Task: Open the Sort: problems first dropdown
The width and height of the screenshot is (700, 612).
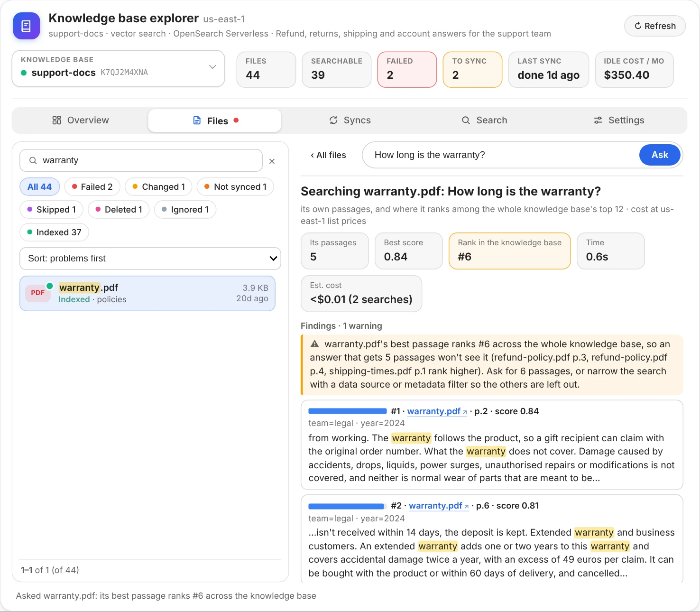Action: click(x=150, y=259)
